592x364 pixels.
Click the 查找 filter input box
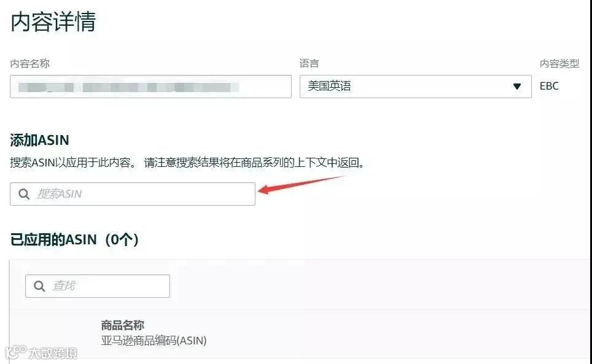click(98, 286)
